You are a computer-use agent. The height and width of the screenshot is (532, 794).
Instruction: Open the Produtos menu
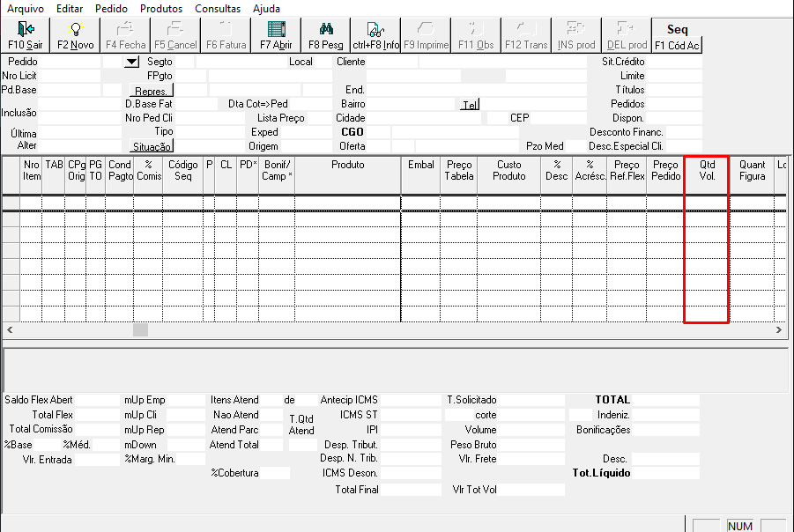point(161,9)
